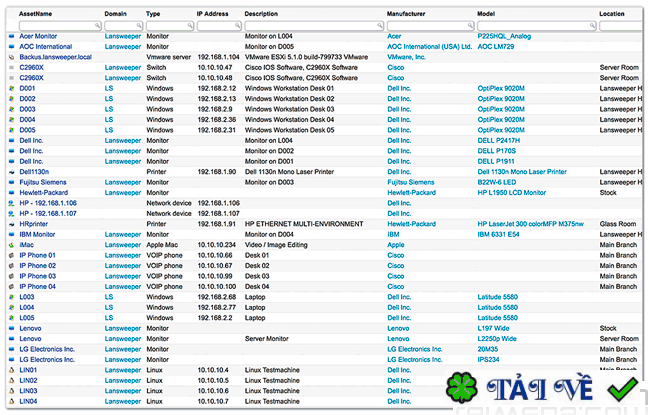This screenshot has height=415, width=650.
Task: Click the Windows icon beside D005
Action: (12, 130)
